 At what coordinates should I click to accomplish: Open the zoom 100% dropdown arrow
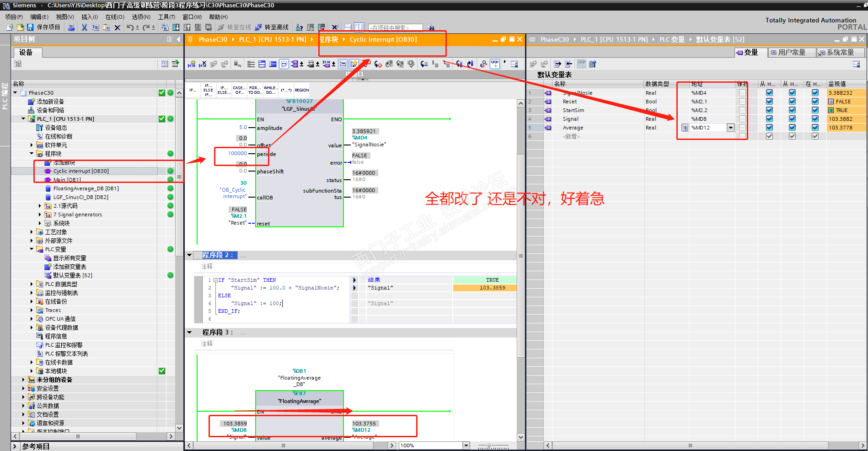(x=466, y=446)
